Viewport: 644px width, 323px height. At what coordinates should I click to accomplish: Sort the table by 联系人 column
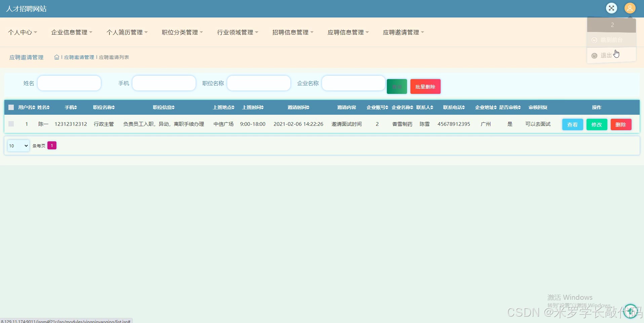click(x=425, y=107)
